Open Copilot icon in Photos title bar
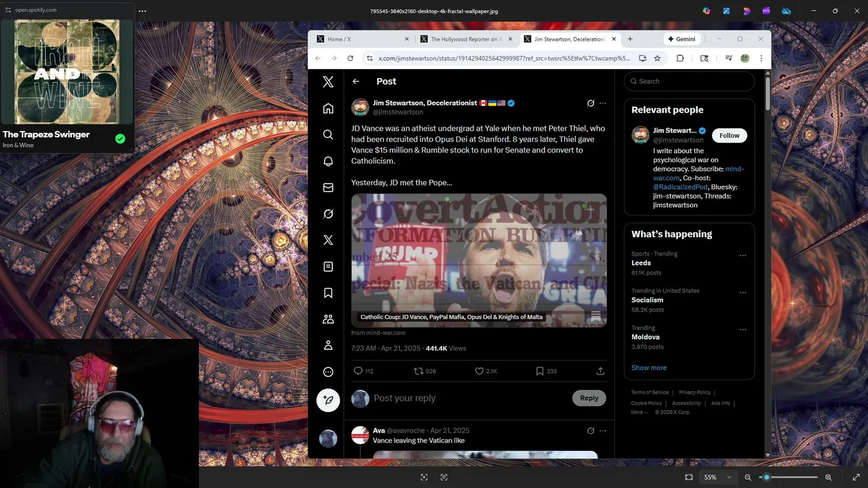Screen dimensions: 868x488 [x=707, y=11]
